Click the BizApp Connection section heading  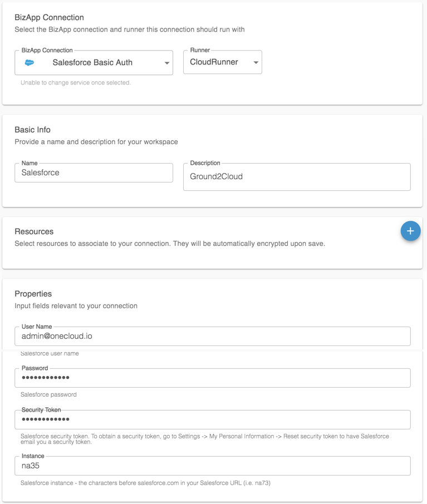(49, 17)
